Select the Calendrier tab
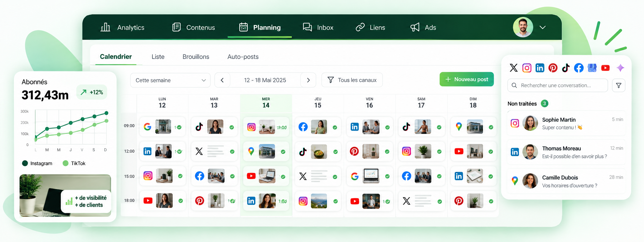This screenshot has height=242, width=644. pos(116,57)
